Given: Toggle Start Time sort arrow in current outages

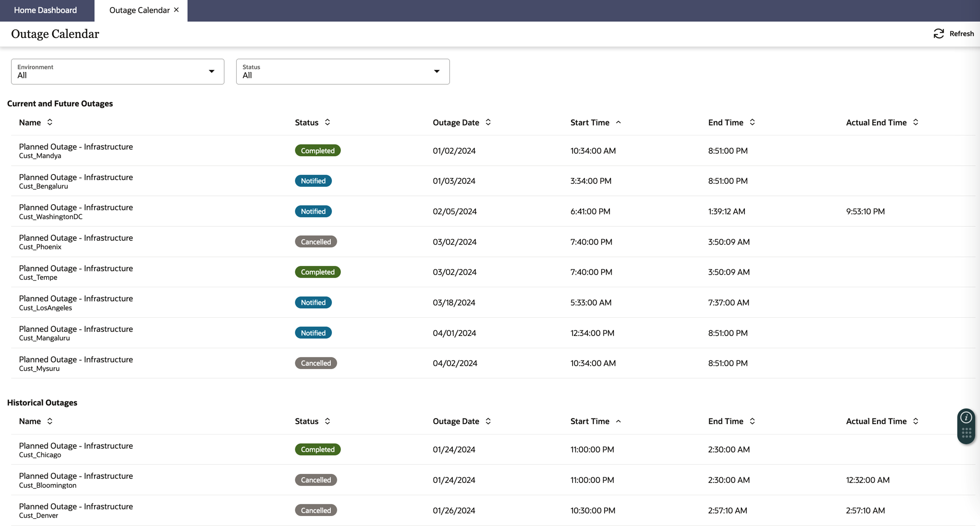Looking at the screenshot, I should (618, 122).
